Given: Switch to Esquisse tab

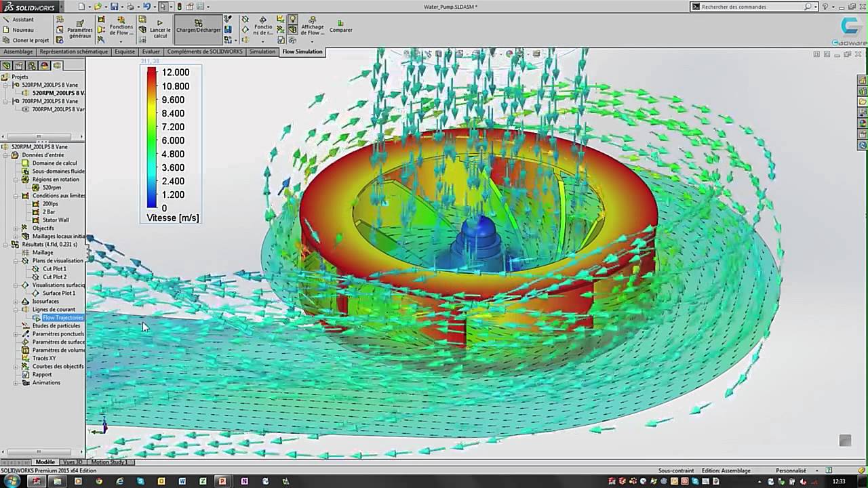Looking at the screenshot, I should (125, 52).
